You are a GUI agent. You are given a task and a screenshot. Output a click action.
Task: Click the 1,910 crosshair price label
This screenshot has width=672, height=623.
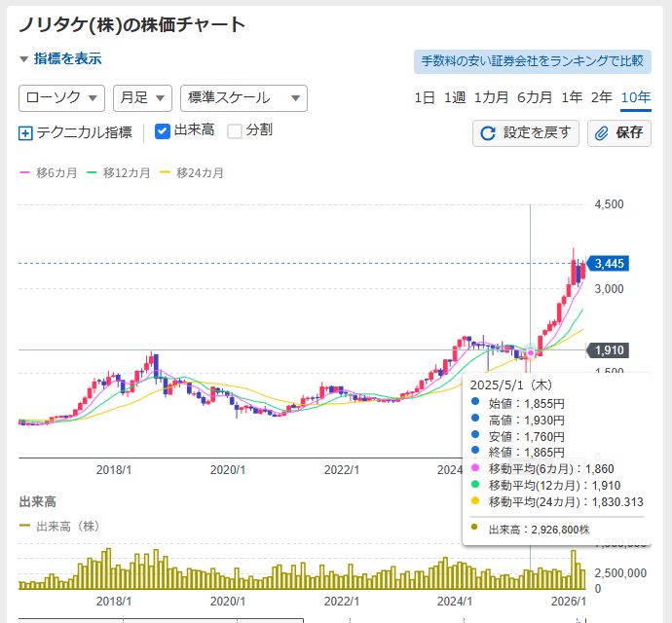(608, 350)
